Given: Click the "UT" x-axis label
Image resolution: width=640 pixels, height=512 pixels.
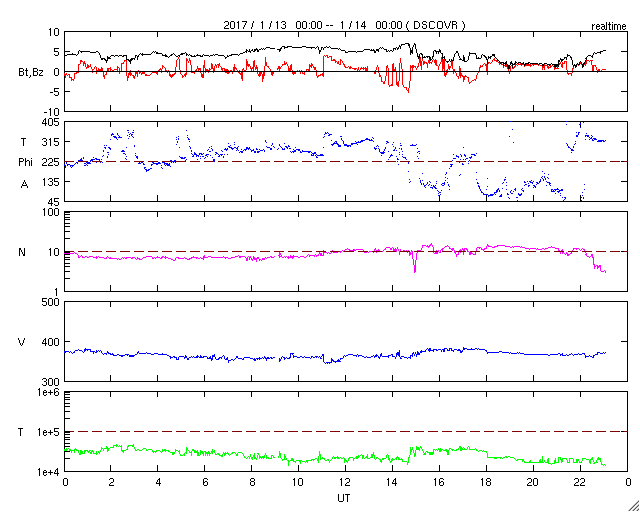Looking at the screenshot, I should pos(344,498).
